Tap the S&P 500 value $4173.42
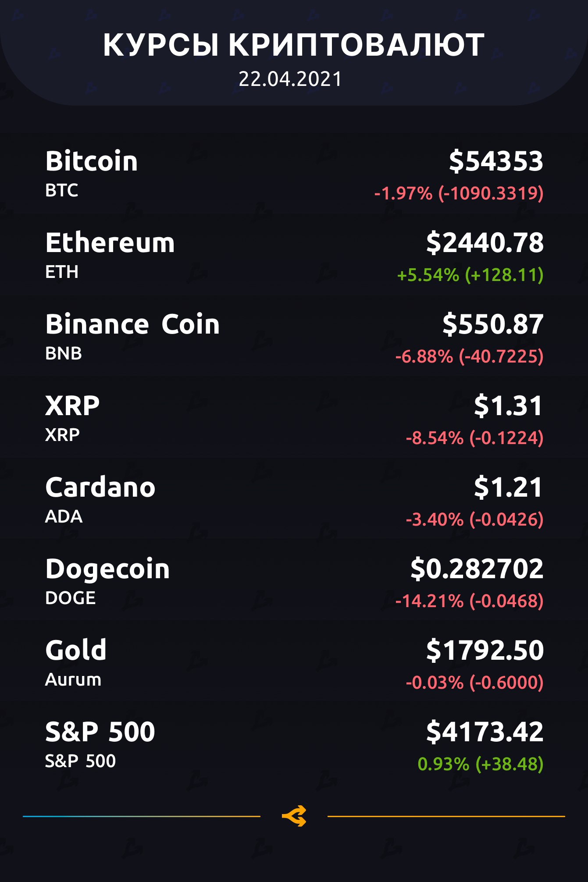This screenshot has width=588, height=882. tap(485, 732)
